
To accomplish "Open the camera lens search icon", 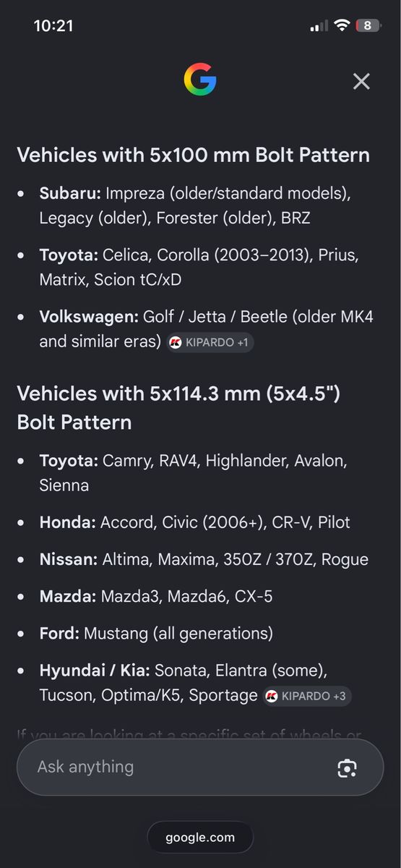I will [348, 768].
